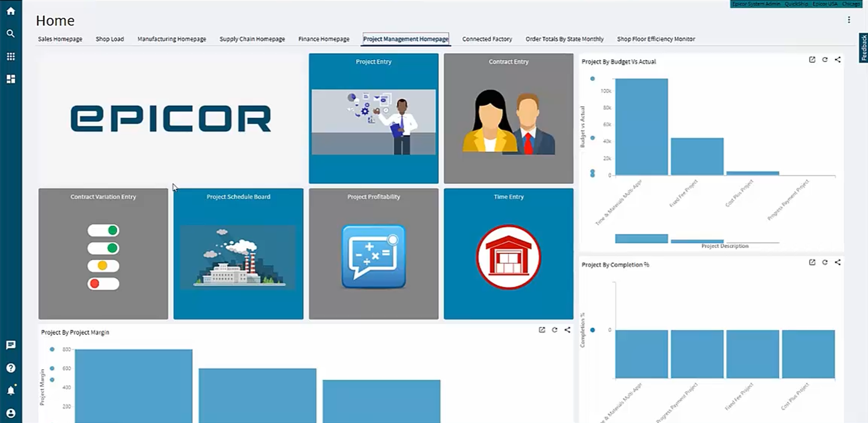The height and width of the screenshot is (423, 868).
Task: Switch to the Shop Load tab
Action: point(110,39)
